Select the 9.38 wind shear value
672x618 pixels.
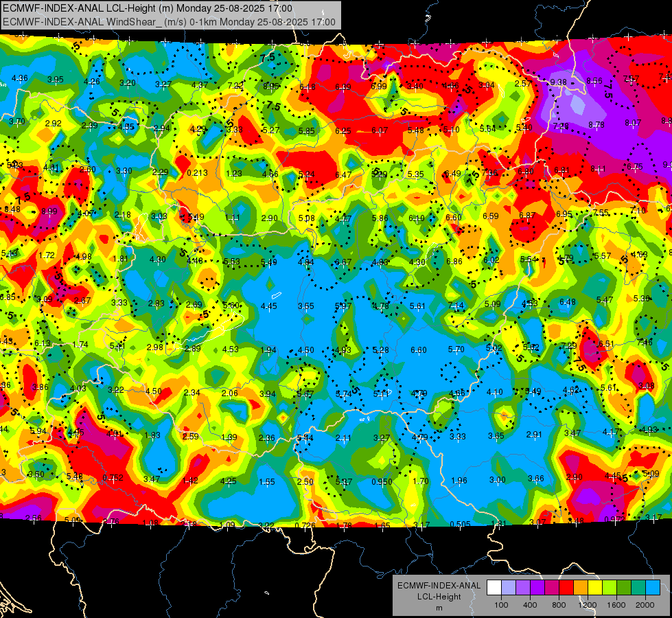[559, 82]
